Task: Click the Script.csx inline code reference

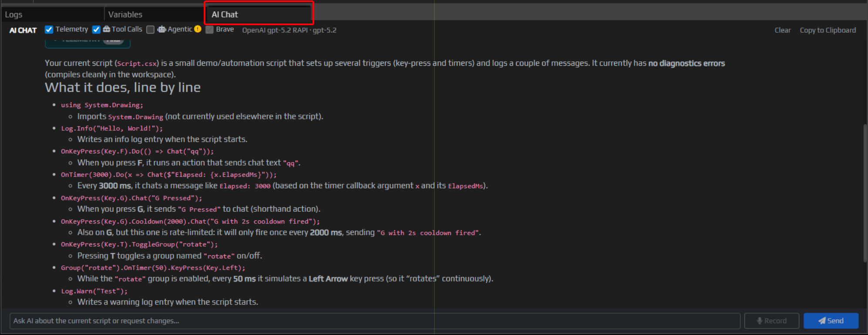Action: (x=137, y=64)
